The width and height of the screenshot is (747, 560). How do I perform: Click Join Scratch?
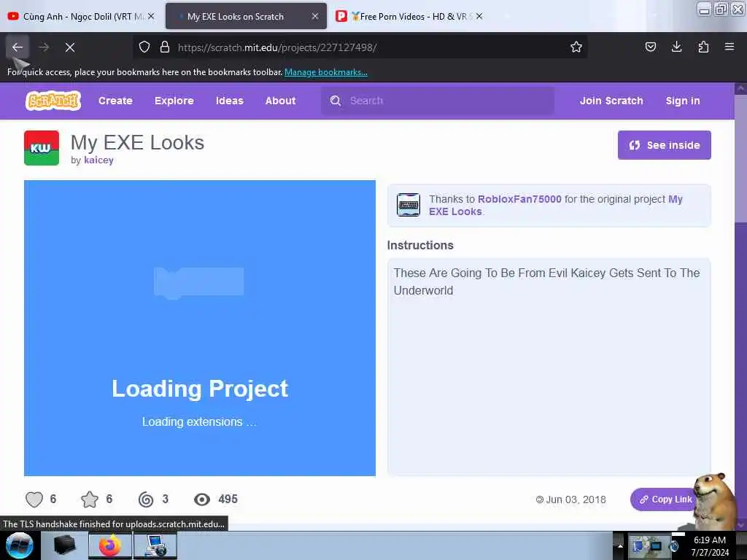(611, 101)
